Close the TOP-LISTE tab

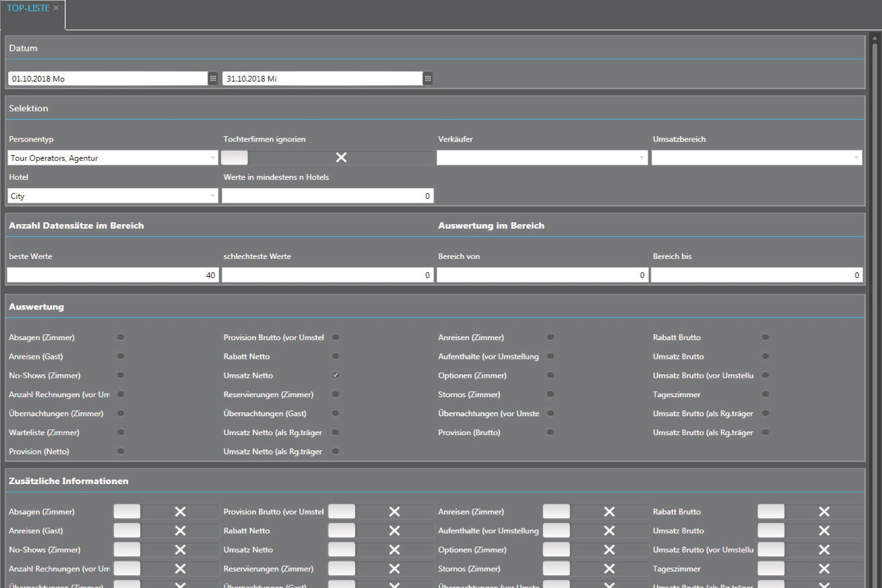pyautogui.click(x=56, y=7)
